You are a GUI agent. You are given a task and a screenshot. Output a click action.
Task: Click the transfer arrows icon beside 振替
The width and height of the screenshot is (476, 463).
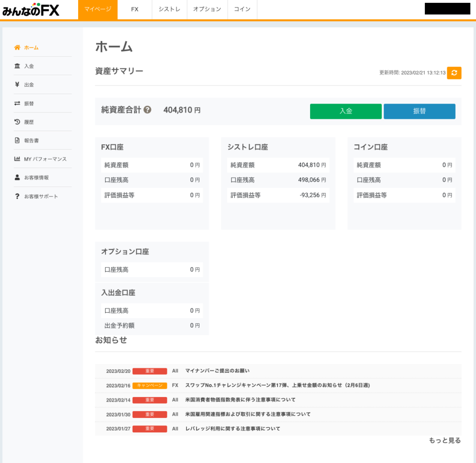coord(17,103)
